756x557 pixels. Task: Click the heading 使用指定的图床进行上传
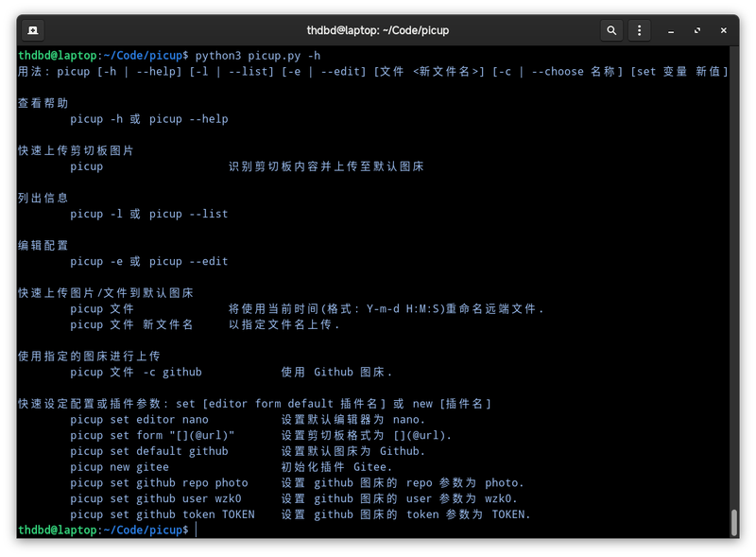89,357
